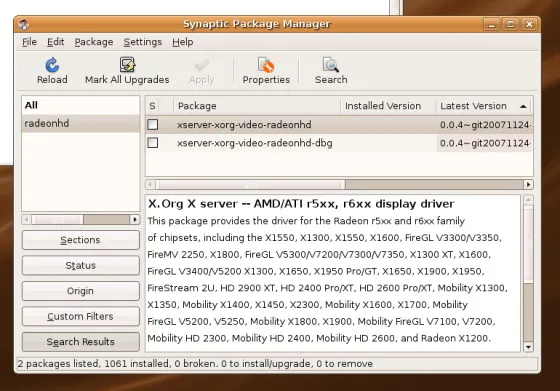560x391 pixels.
Task: Sort by the Installed Version column header
Action: pyautogui.click(x=388, y=106)
